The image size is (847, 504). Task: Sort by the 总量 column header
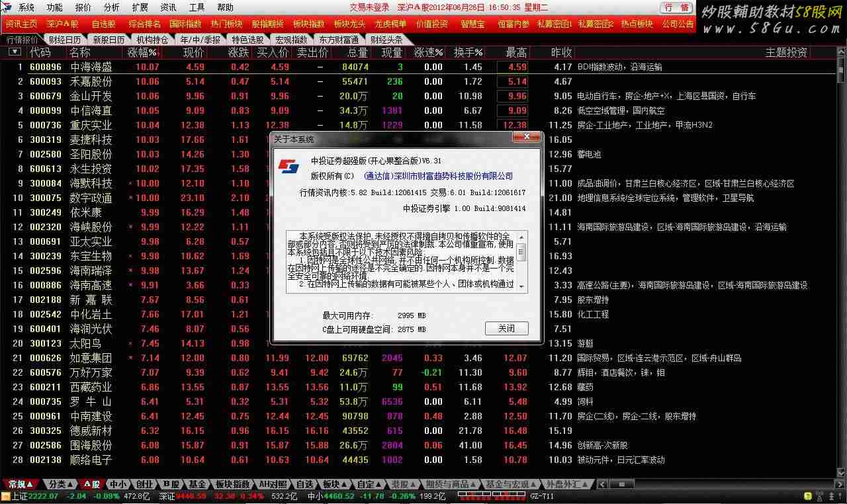coord(358,53)
